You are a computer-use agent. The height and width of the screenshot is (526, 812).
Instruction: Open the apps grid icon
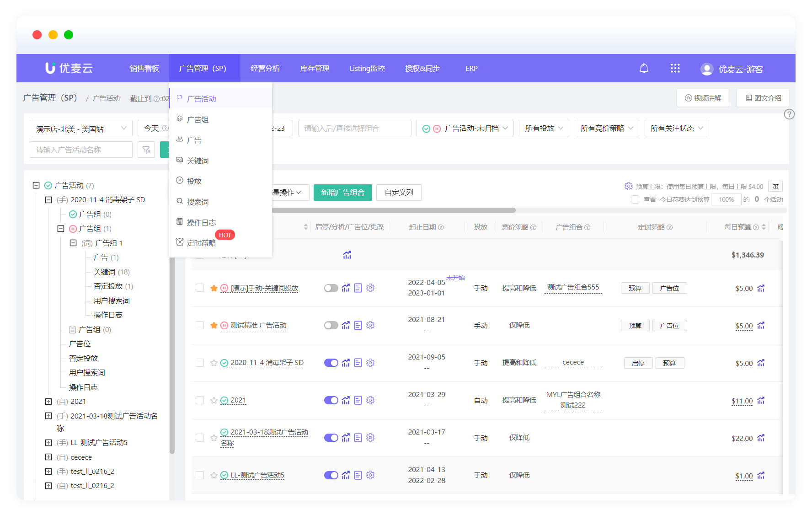coord(675,69)
